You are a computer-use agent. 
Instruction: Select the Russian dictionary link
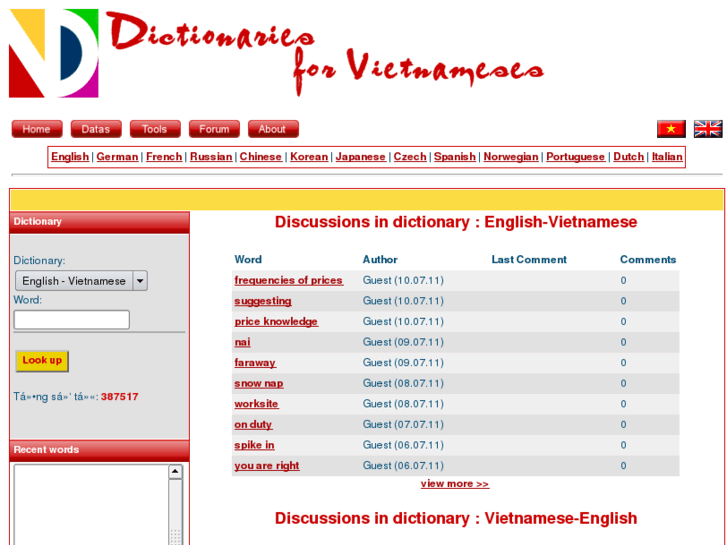coord(211,157)
